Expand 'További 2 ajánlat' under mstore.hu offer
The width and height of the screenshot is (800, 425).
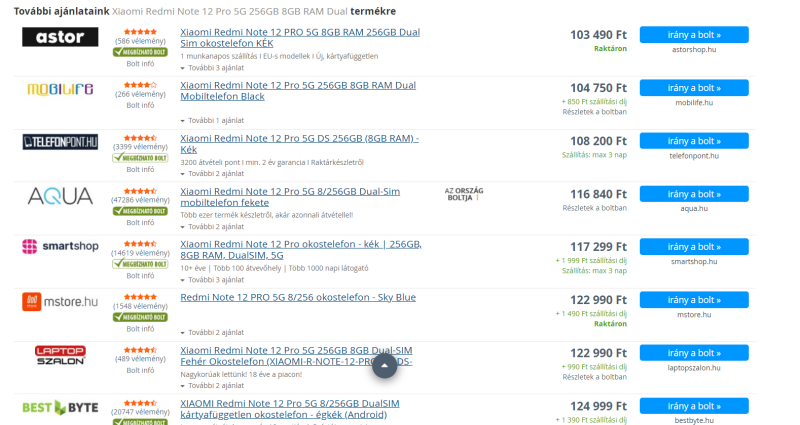tap(212, 332)
